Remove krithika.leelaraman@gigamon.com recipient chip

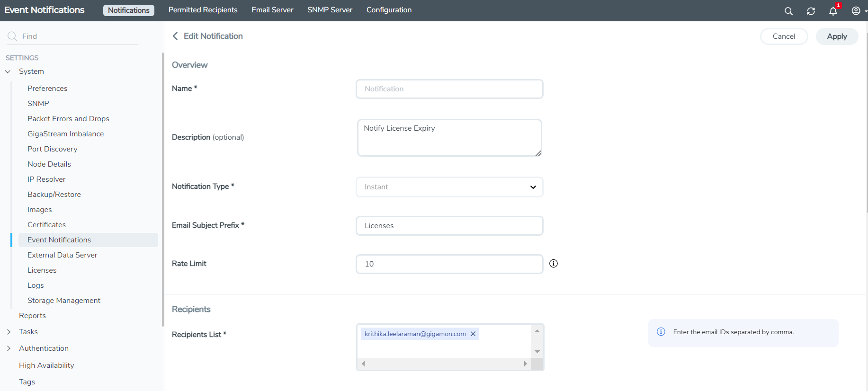coord(473,334)
